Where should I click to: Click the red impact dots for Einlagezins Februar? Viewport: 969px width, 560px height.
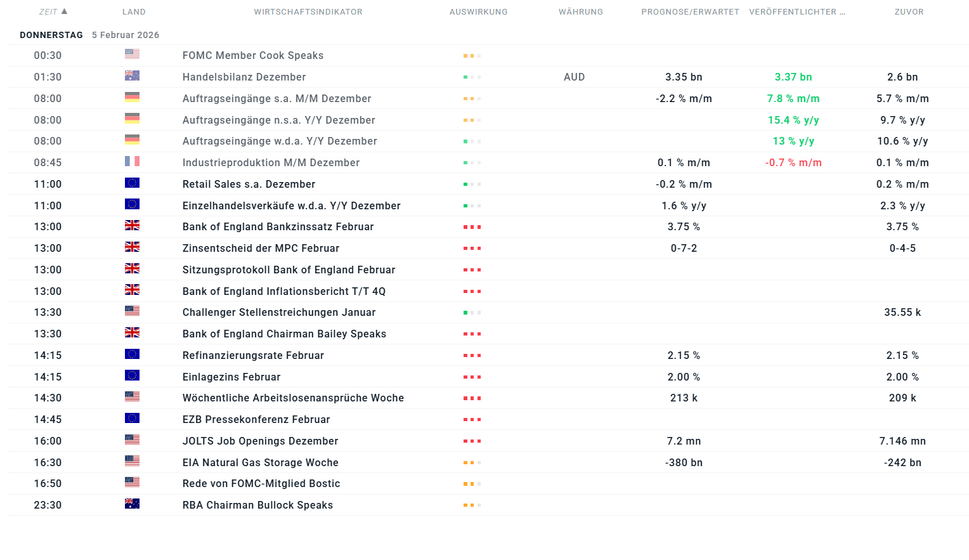(x=472, y=377)
